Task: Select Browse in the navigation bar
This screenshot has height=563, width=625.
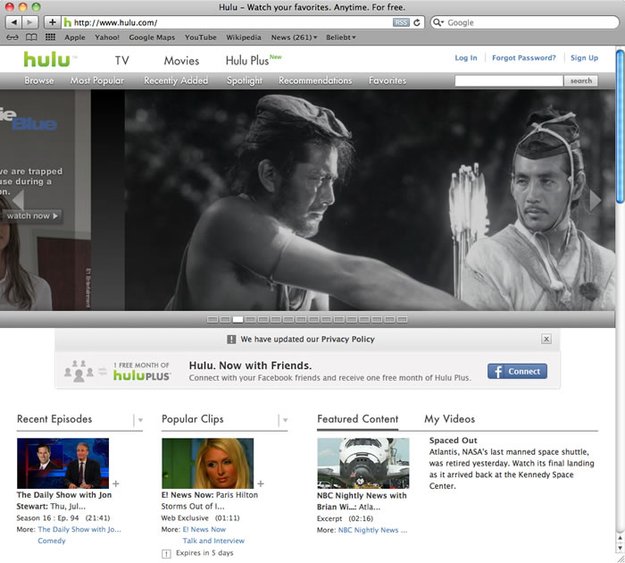Action: point(39,81)
